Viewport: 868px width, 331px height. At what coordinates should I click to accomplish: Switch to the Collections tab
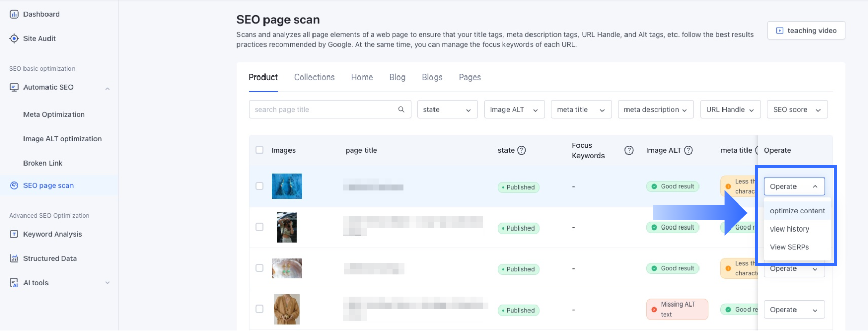pyautogui.click(x=314, y=78)
